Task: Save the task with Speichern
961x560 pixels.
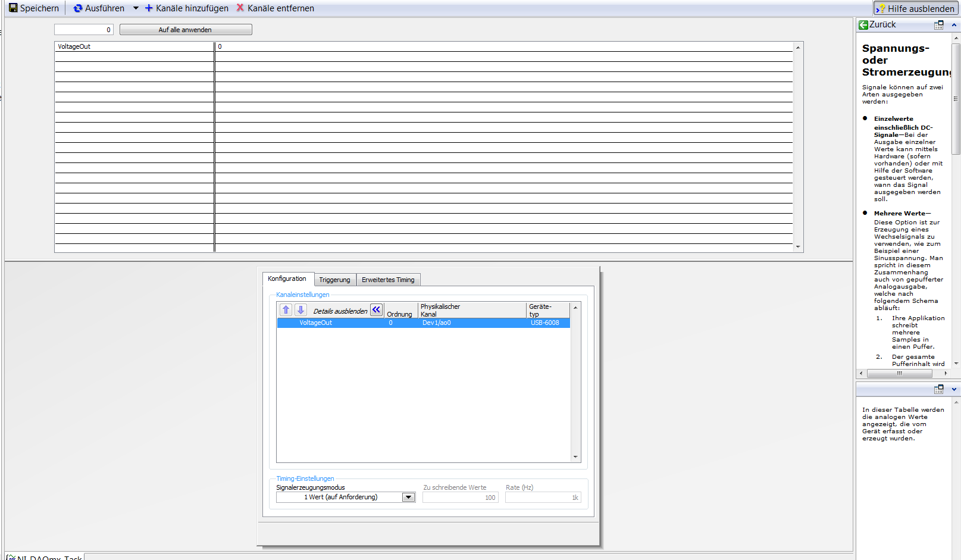Action: click(34, 8)
